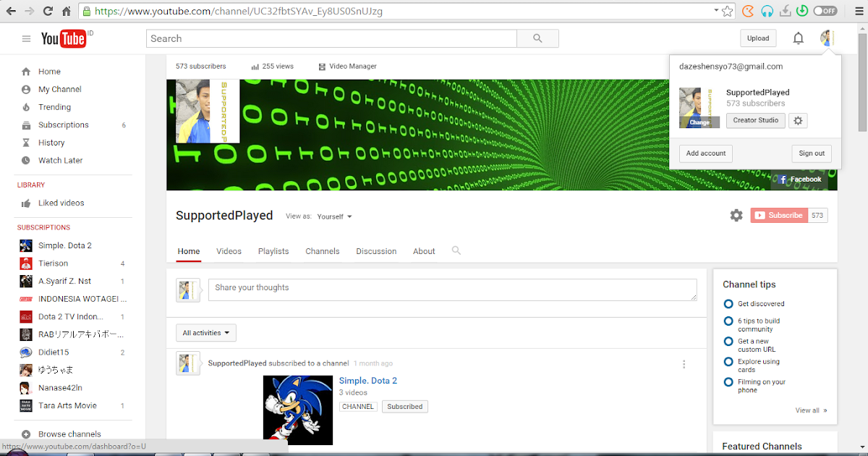Click the search icon in channel tabs

456,250
